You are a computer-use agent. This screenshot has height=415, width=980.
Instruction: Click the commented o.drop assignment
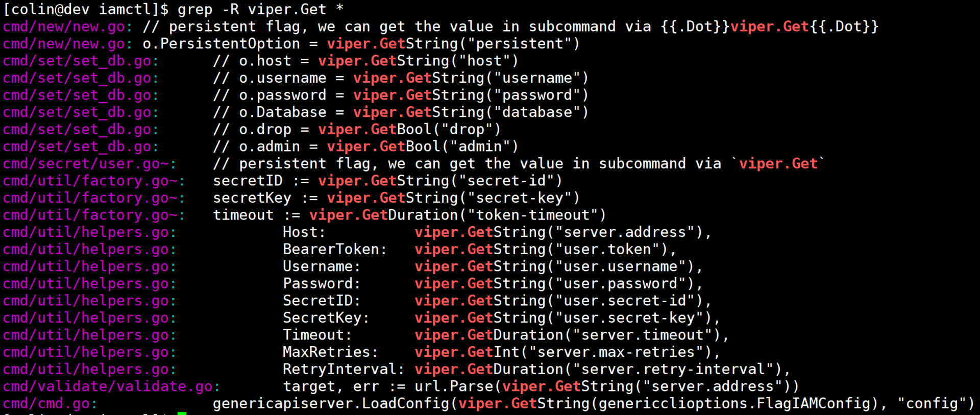265,130
